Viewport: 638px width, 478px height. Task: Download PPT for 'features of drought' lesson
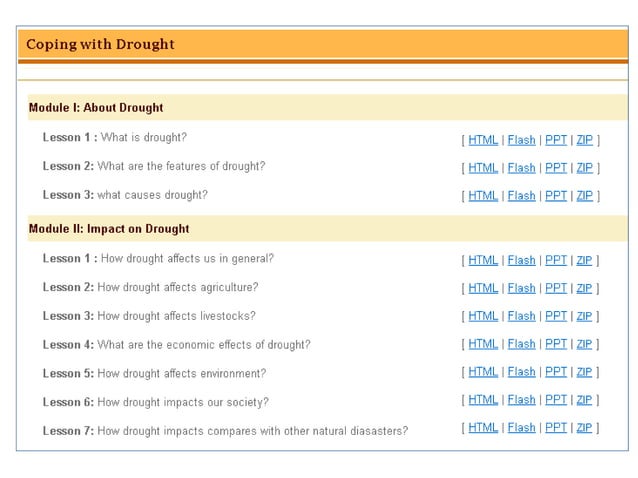pyautogui.click(x=556, y=168)
